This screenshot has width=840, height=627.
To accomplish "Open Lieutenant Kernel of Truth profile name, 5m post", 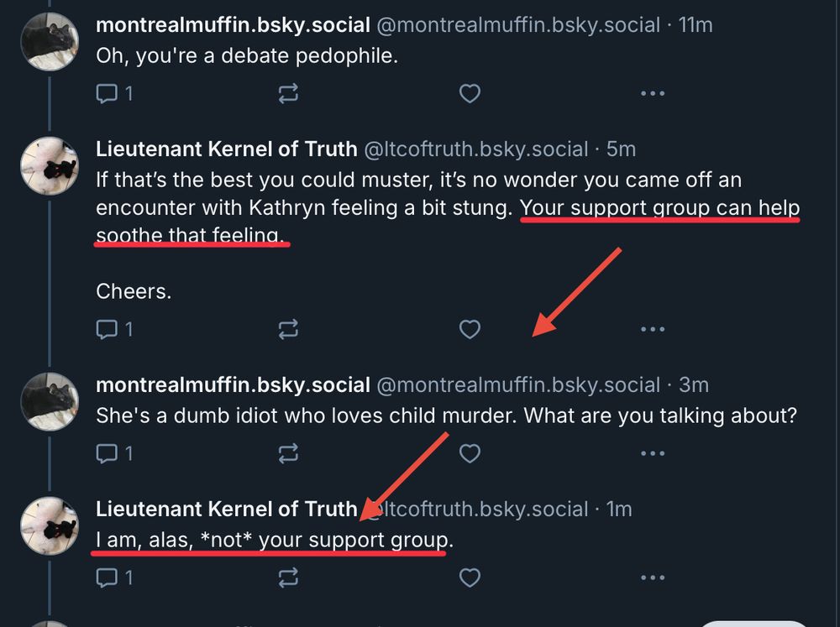I will pos(227,149).
